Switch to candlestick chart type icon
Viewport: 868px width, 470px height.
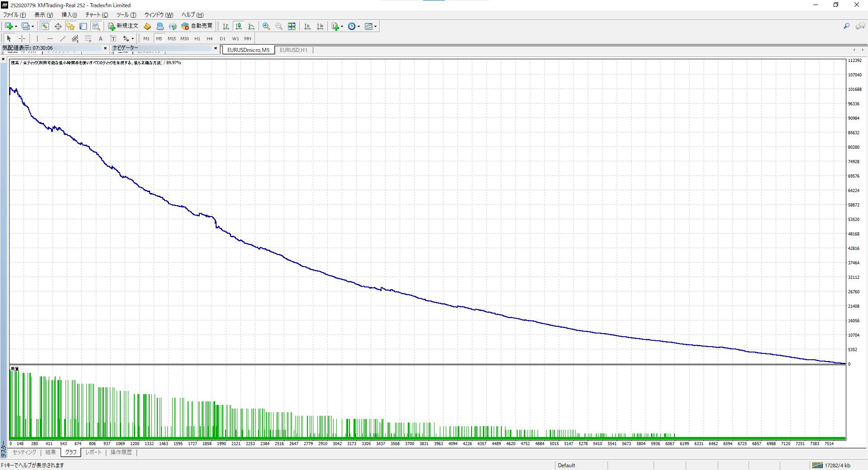(239, 26)
